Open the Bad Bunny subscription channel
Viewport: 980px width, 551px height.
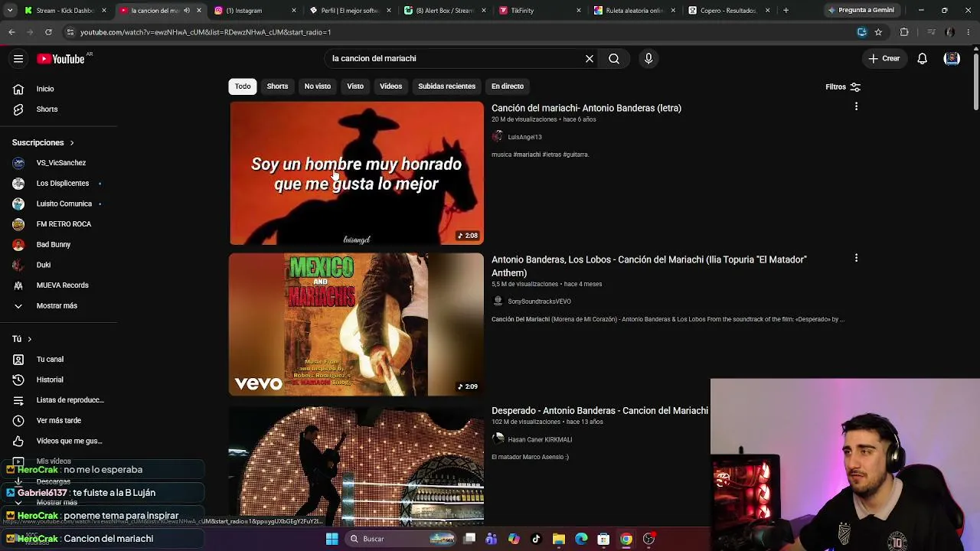[x=53, y=245]
